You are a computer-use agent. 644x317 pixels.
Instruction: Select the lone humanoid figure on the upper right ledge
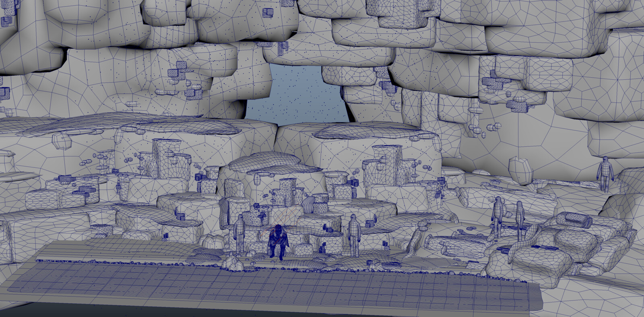point(605,174)
